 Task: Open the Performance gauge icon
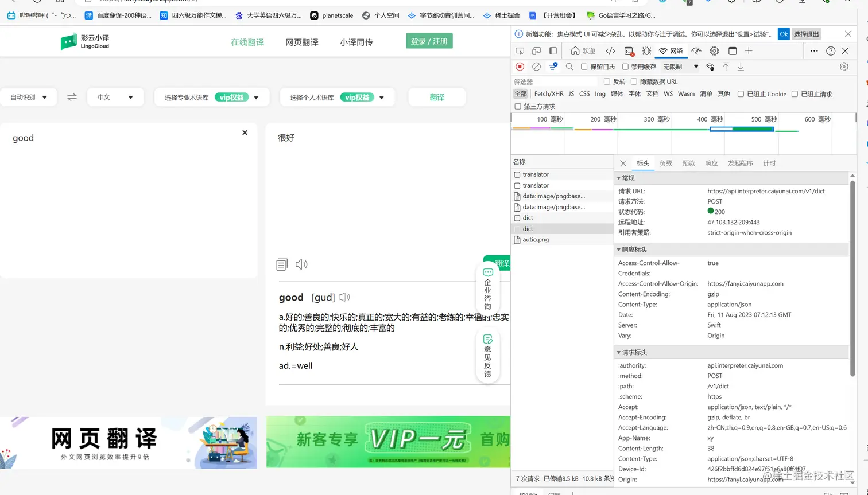696,50
